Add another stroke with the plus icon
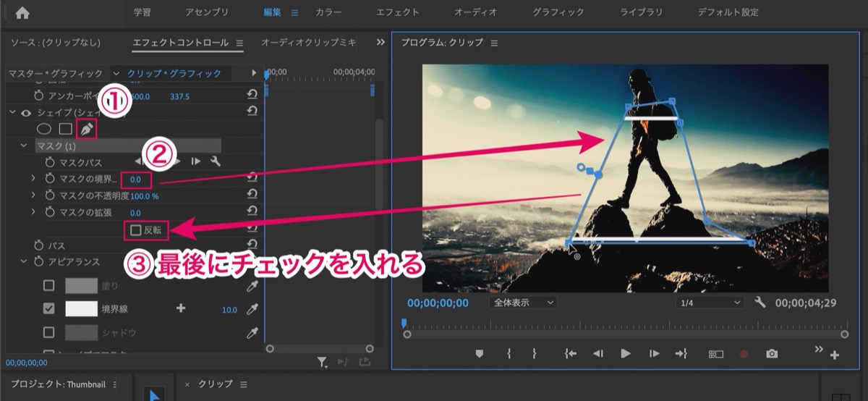This screenshot has height=401, width=868. [x=181, y=308]
